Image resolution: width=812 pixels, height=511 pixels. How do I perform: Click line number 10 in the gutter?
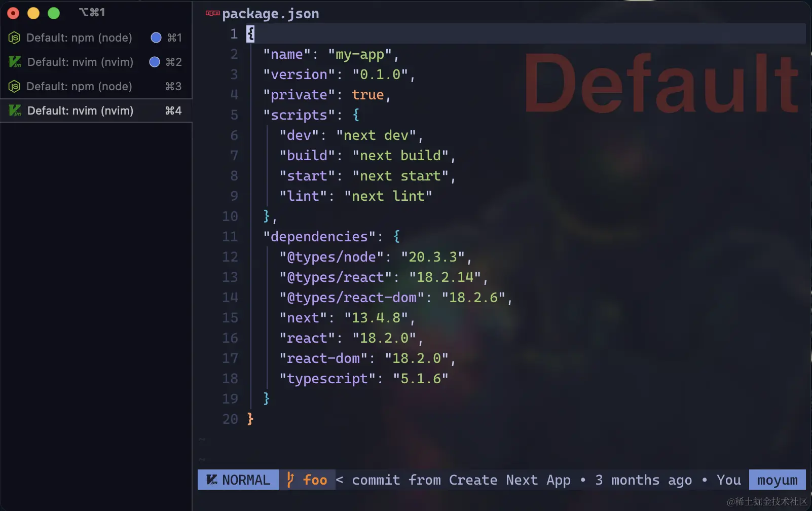click(230, 216)
